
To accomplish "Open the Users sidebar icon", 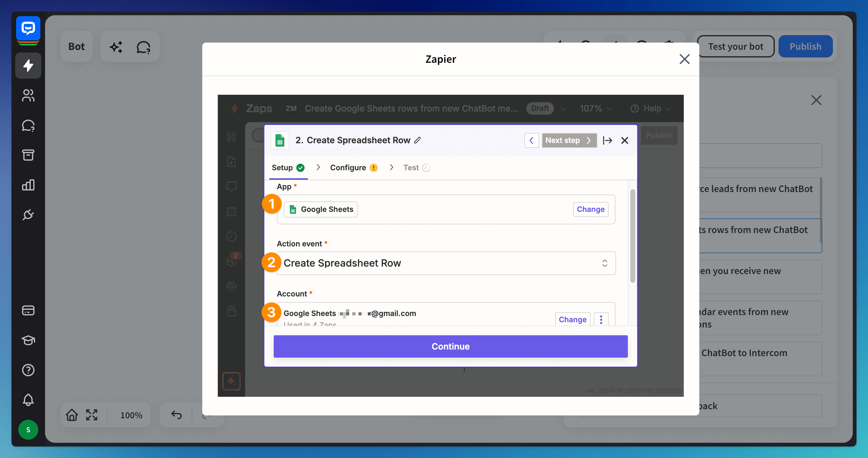I will [28, 95].
